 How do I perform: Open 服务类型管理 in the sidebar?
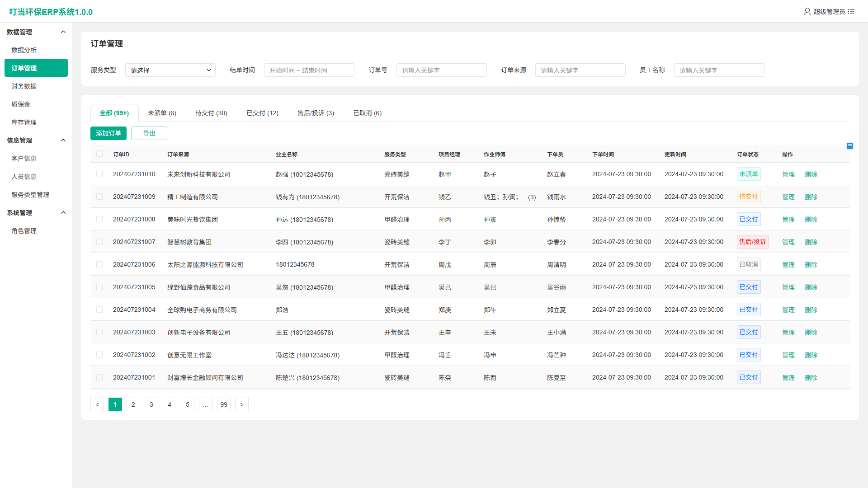[x=36, y=194]
